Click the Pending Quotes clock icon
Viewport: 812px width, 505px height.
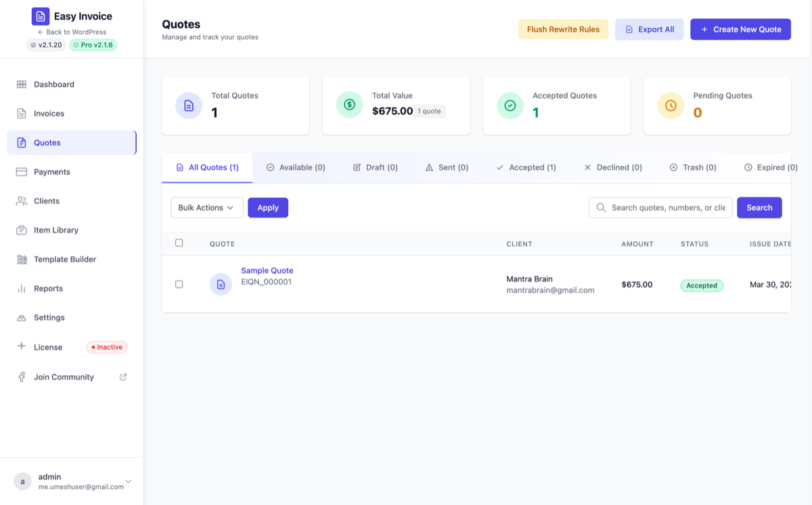(671, 105)
